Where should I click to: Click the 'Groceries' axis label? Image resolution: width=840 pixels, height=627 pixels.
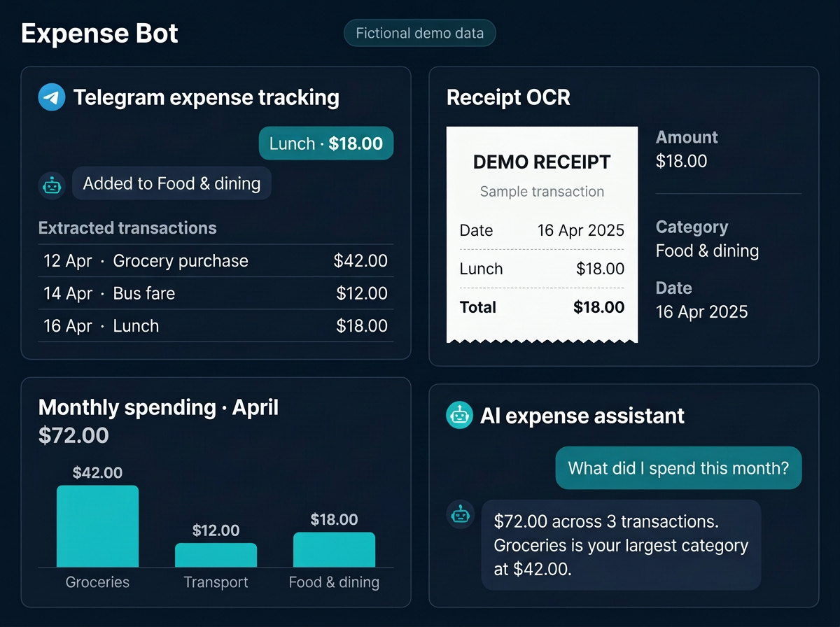(x=97, y=582)
